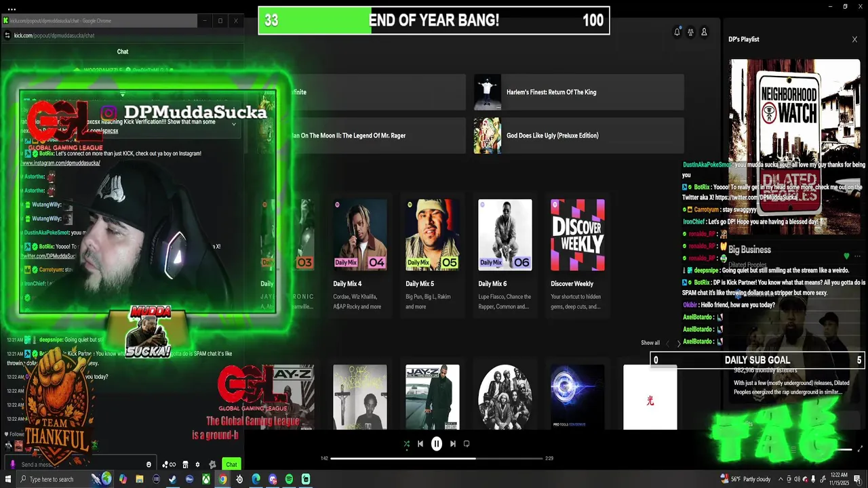Skip to the next Spotify track
Image resolution: width=868 pixels, height=488 pixels.
(x=453, y=444)
